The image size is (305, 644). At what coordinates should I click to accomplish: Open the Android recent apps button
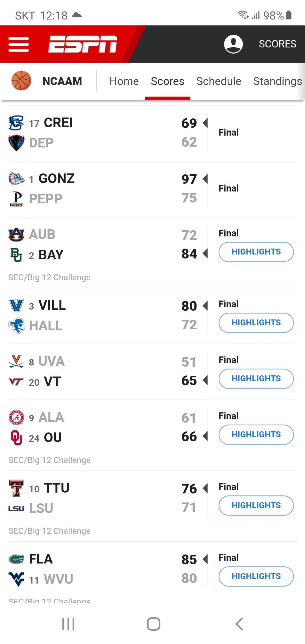68,624
